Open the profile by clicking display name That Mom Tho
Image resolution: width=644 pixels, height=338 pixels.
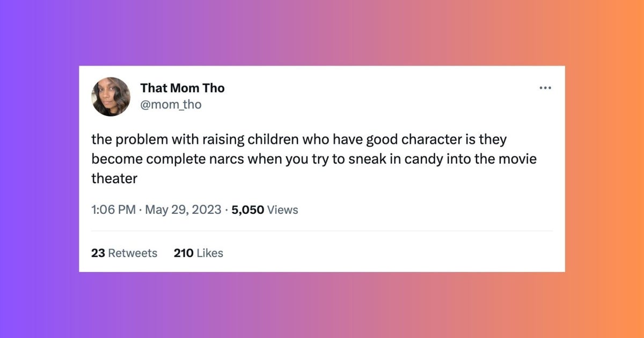point(182,88)
